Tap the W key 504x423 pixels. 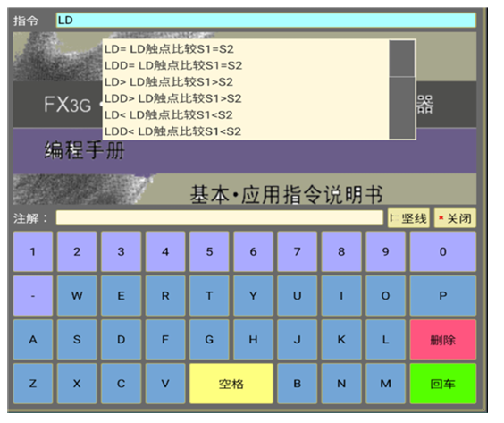coord(77,296)
